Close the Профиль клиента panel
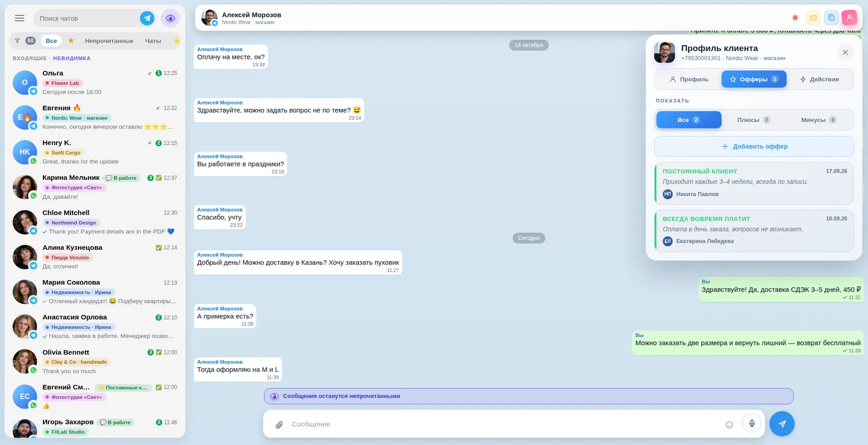 click(845, 53)
